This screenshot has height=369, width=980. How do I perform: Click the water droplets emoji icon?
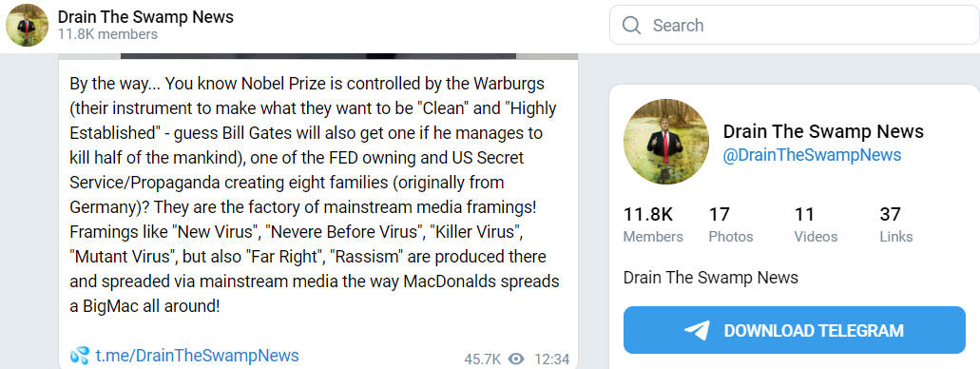(80, 356)
